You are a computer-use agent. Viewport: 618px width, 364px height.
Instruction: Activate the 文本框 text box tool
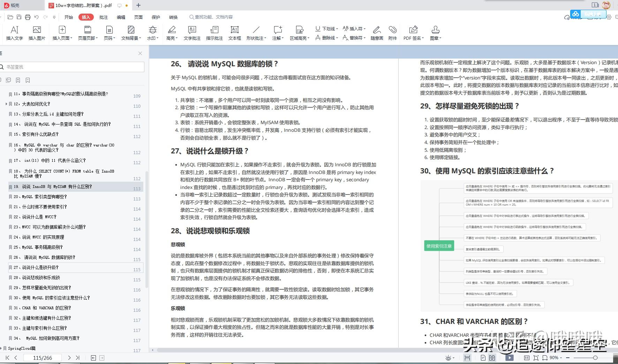click(x=235, y=32)
